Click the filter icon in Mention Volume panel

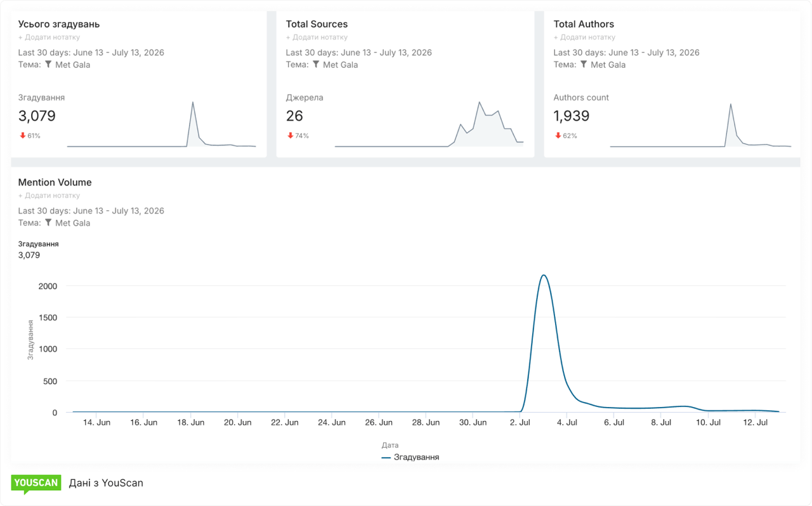tap(48, 222)
